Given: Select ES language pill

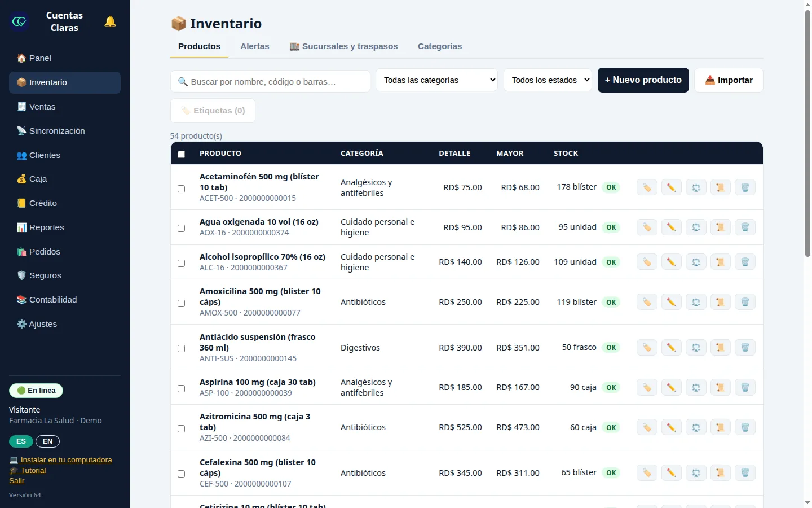Looking at the screenshot, I should [21, 441].
